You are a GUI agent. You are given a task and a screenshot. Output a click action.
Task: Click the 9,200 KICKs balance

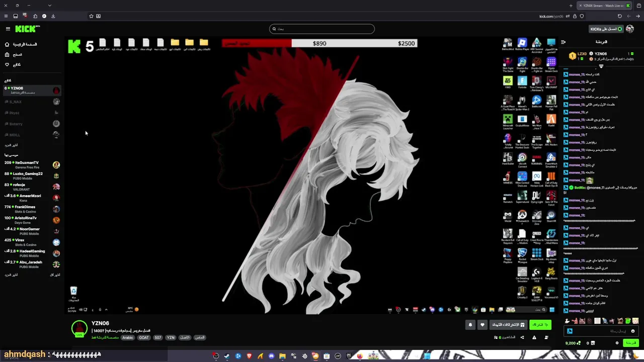[x=573, y=343]
